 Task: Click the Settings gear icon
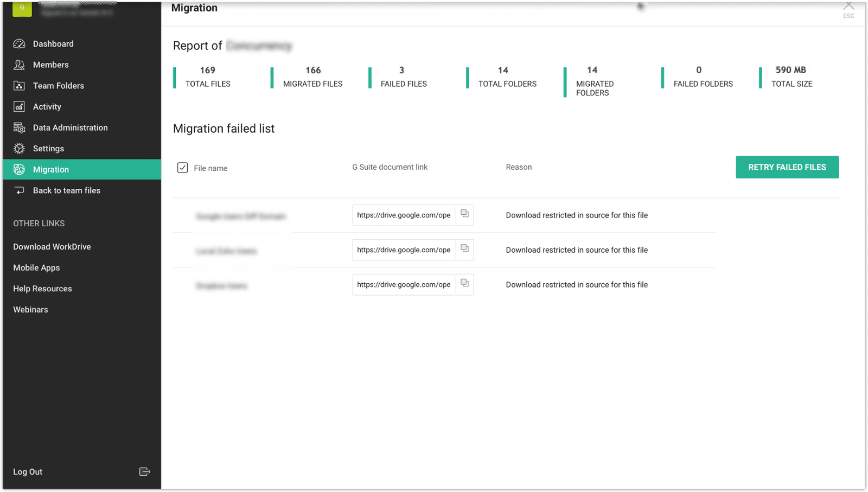pos(19,149)
